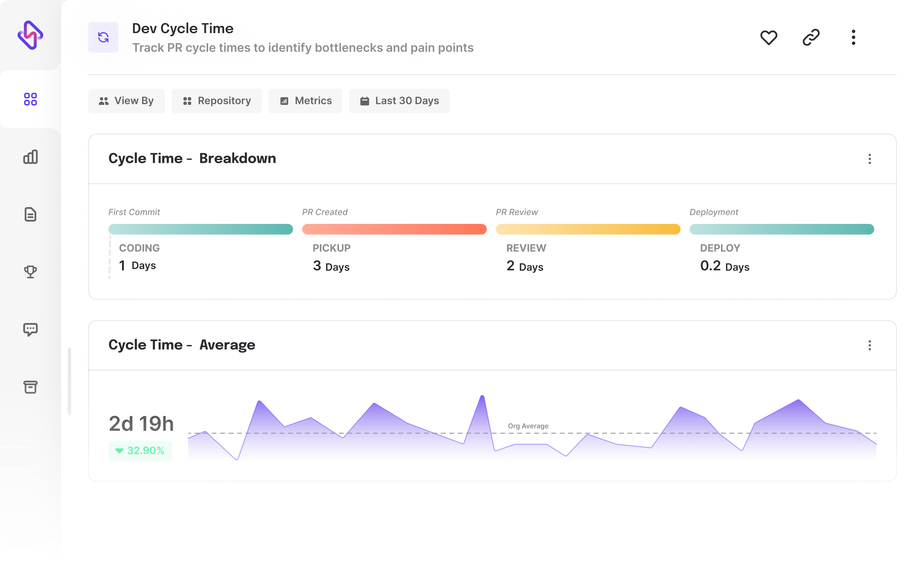
Task: Open the dashboard grid icon in sidebar
Action: point(30,99)
